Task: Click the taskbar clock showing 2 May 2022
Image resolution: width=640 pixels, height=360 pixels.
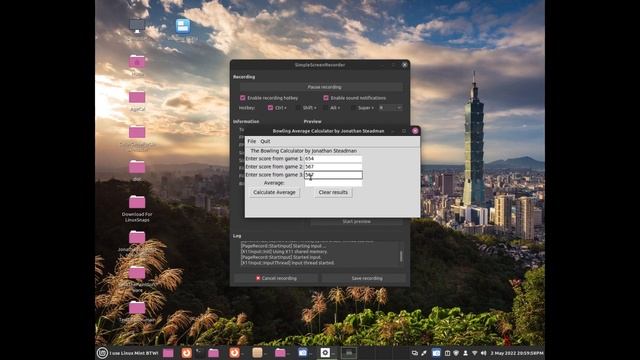Action: pyautogui.click(x=517, y=353)
